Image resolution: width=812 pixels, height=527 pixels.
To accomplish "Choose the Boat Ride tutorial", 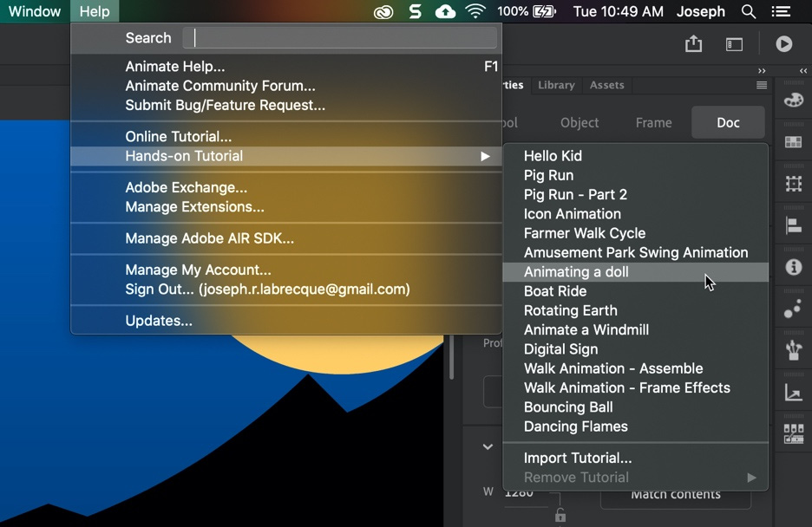I will [635, 291].
